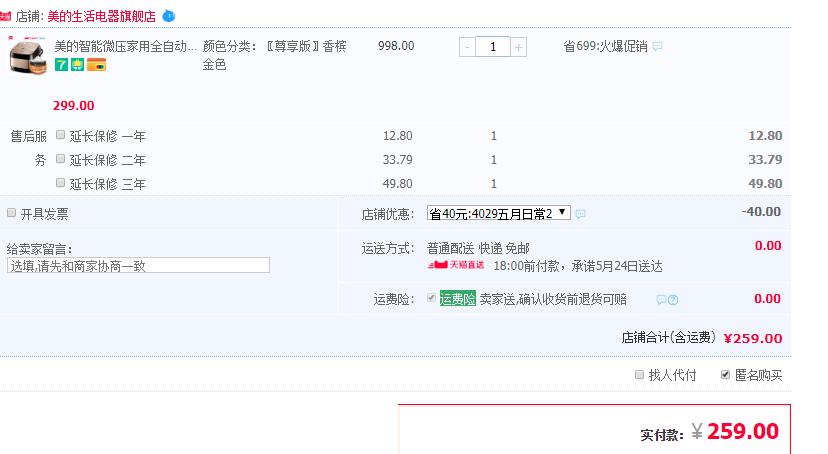Screen dimensions: 828x454
Task: Check 延长保修 二年 checkbox
Action: point(60,158)
